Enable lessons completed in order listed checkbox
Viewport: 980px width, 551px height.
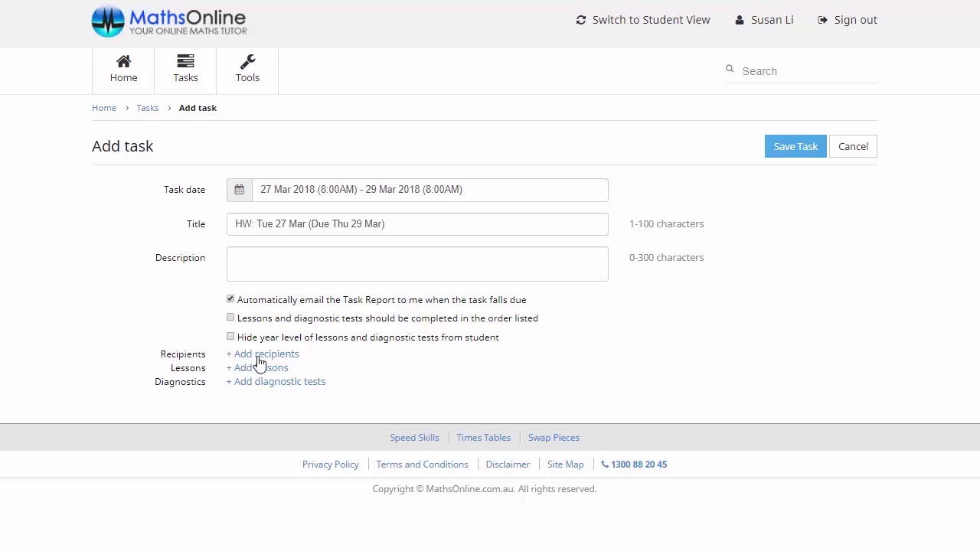pos(230,318)
